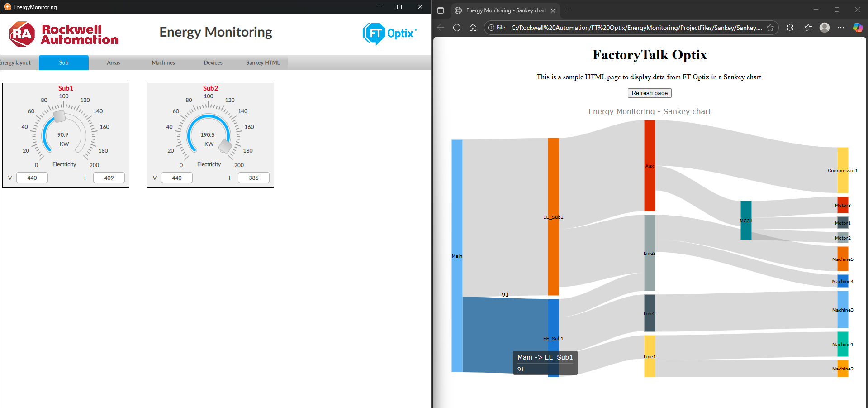Screen dimensions: 868x408
Task: Click the Sub1 gauge knob
Action: click(x=60, y=116)
